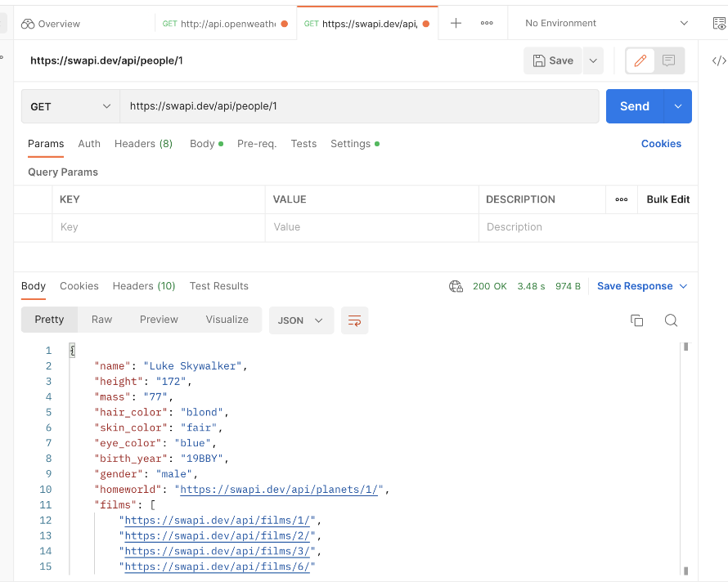Open Save Response dropdown
This screenshot has width=728, height=582.
[x=642, y=286]
